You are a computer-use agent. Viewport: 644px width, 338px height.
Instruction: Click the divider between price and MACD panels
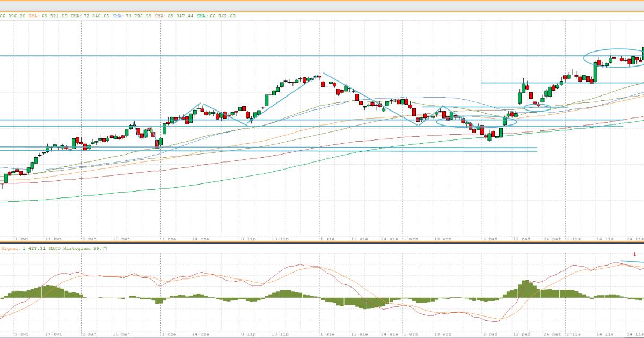322,243
